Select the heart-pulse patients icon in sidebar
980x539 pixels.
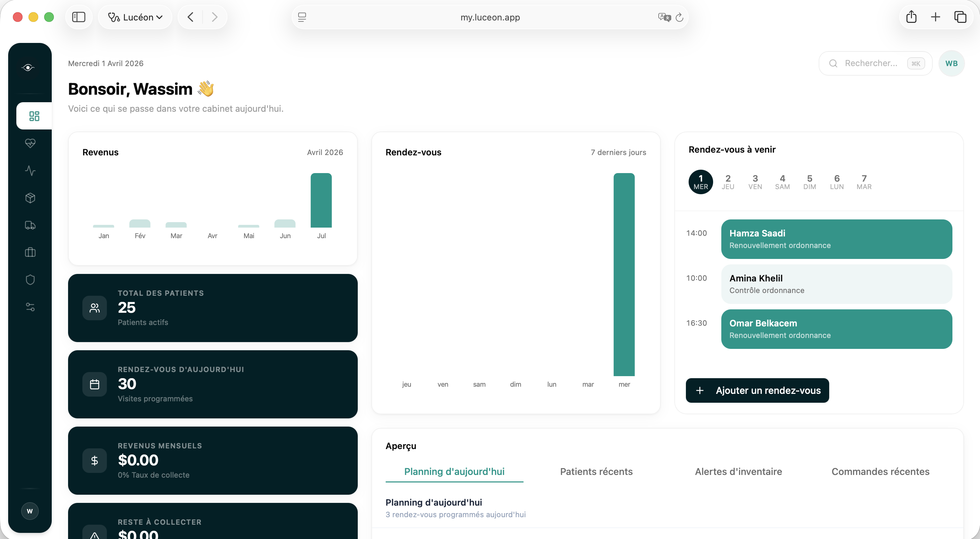30,143
